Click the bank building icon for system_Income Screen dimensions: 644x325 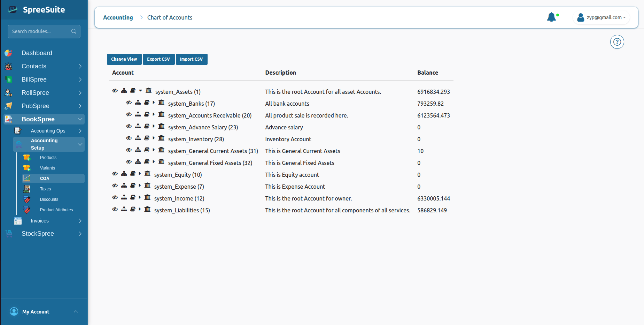pos(148,197)
